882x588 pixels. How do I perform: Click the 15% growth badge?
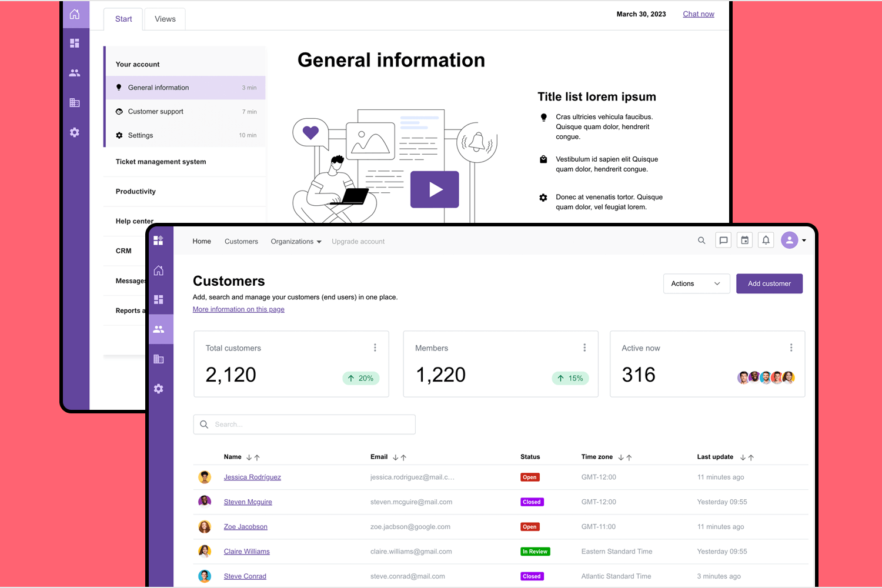coord(570,378)
